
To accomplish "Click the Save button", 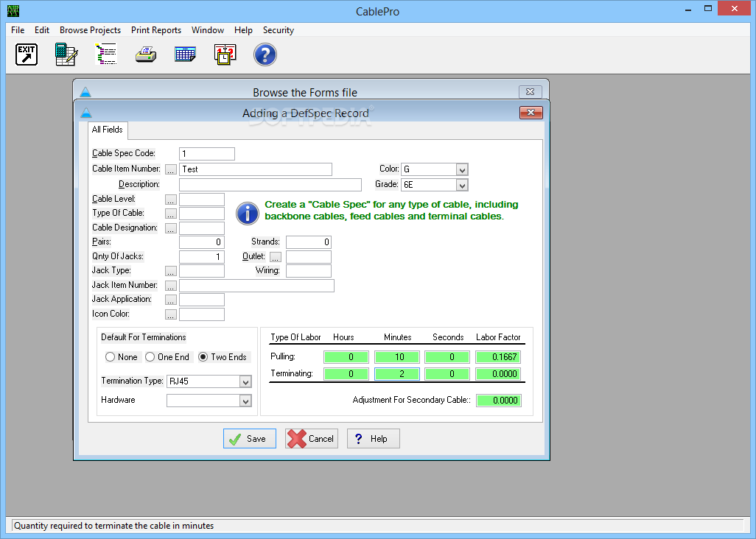I will tap(250, 438).
